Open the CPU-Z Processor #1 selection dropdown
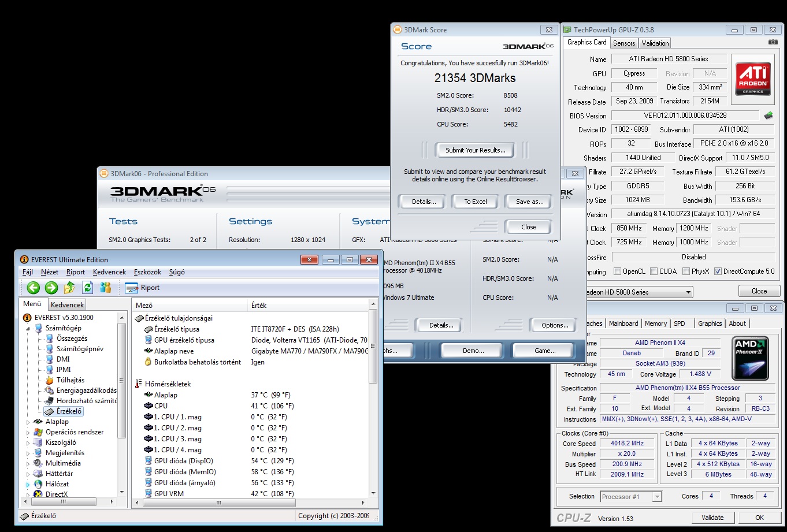The height and width of the screenshot is (532, 787). tap(657, 497)
